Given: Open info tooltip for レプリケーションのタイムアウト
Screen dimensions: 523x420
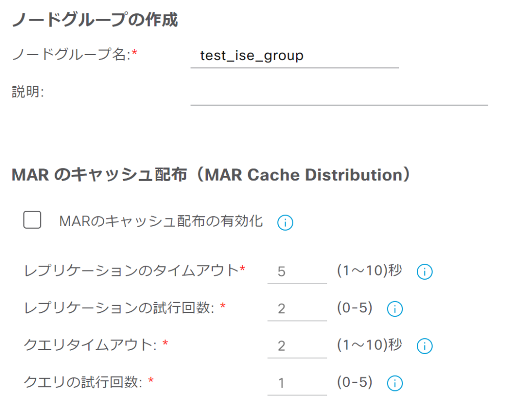Looking at the screenshot, I should (424, 272).
